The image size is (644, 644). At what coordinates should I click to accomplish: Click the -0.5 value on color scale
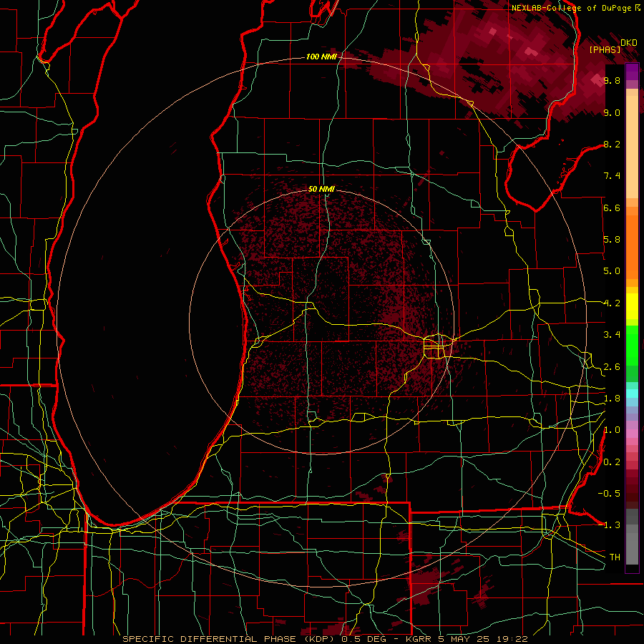click(x=609, y=494)
